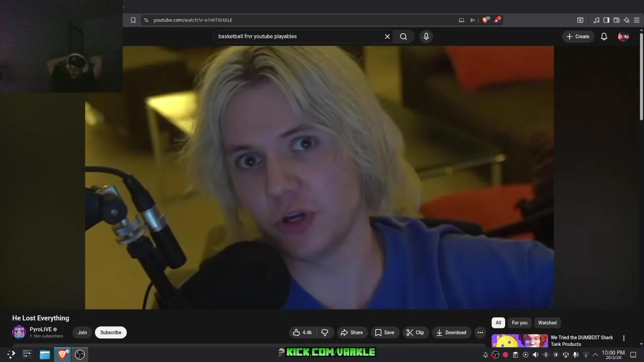Open the volume speaker tray icon
This screenshot has height=362, width=644.
point(535,355)
